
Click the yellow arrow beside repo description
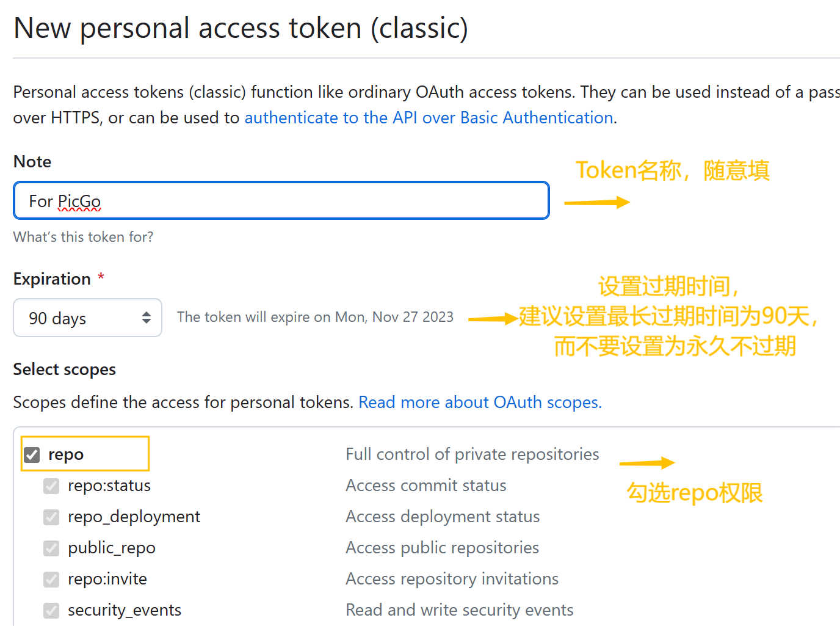pyautogui.click(x=646, y=464)
